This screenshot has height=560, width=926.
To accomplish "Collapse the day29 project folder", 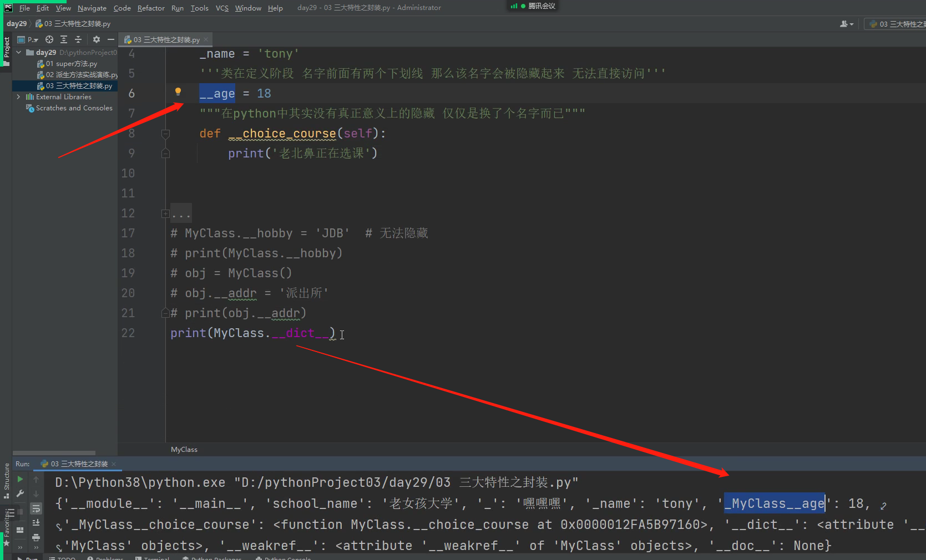I will pos(19,52).
